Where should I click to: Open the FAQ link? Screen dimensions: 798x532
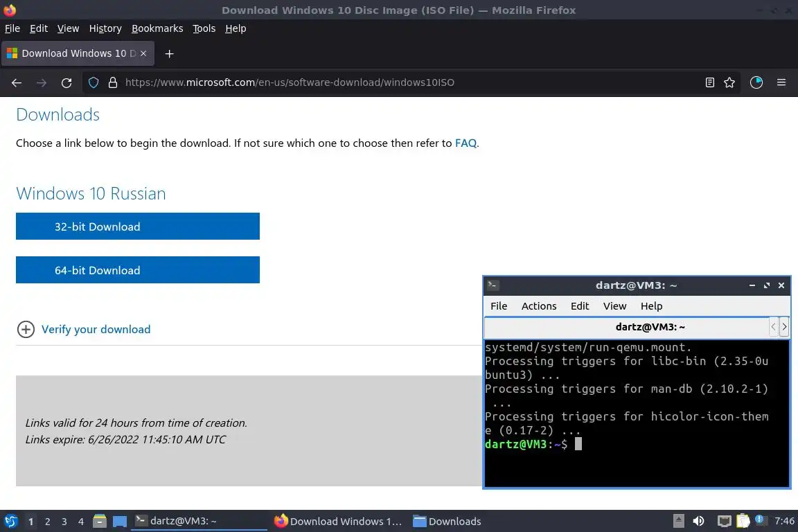[x=465, y=143]
